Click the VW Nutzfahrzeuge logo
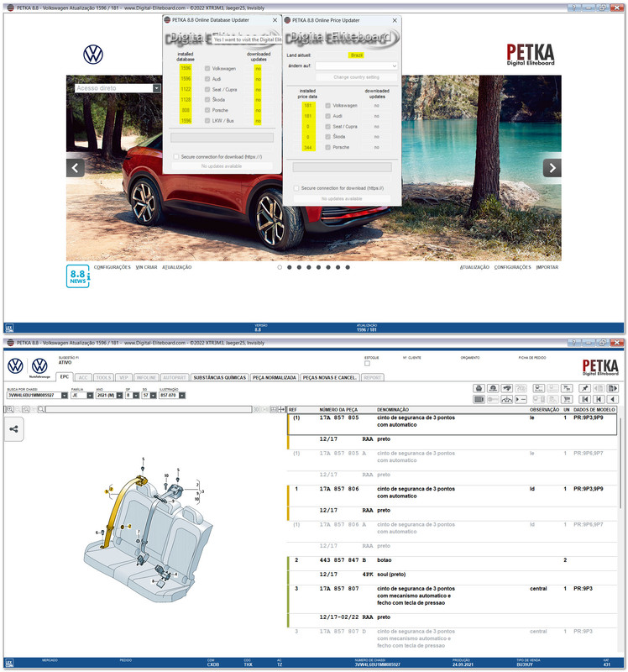Screen dimensions: 628x672 click(x=39, y=368)
